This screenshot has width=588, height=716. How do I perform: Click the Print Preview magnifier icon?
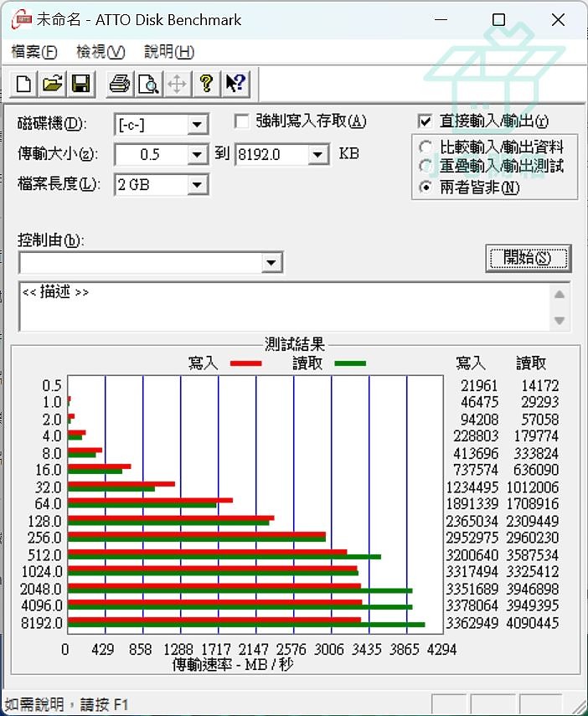click(x=148, y=84)
